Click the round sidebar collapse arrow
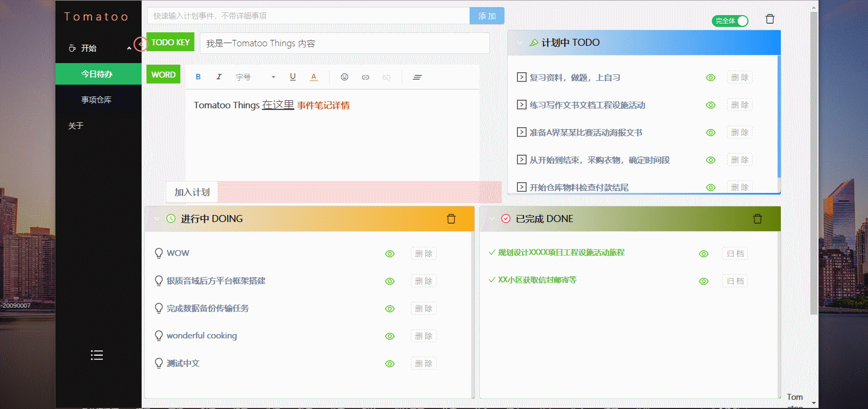This screenshot has width=868, height=409. tap(141, 44)
